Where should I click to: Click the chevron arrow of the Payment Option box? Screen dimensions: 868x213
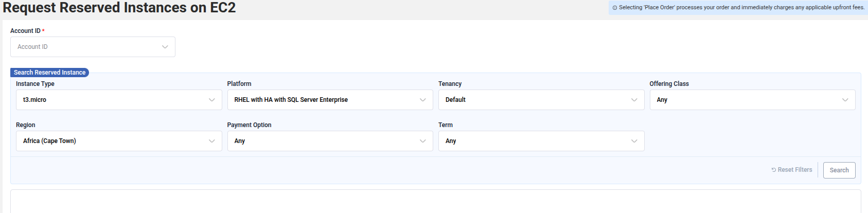(422, 141)
